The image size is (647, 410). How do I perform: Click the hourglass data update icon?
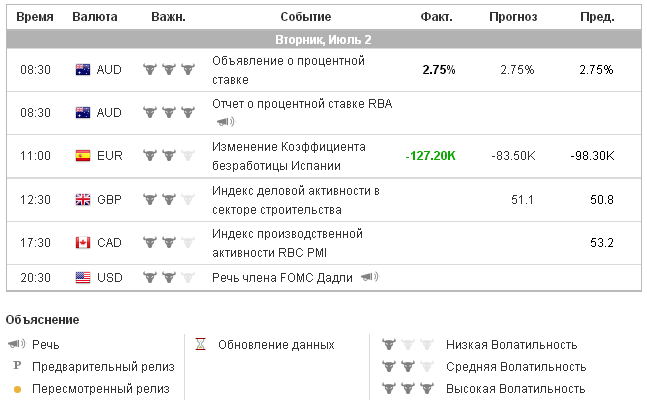point(201,345)
